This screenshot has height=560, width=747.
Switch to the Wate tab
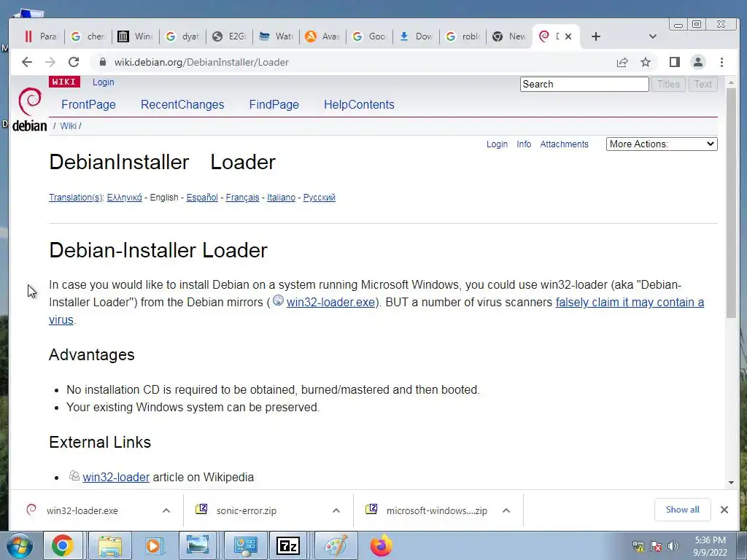276,36
